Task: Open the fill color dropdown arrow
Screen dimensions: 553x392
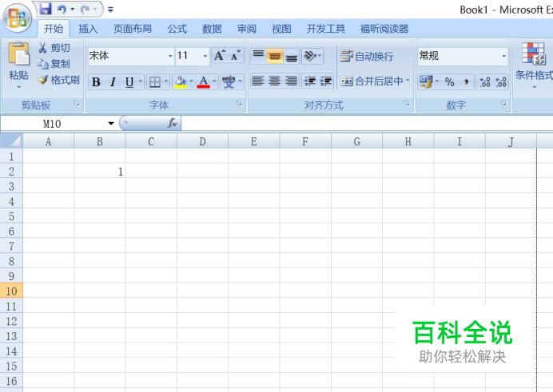Action: tap(192, 81)
